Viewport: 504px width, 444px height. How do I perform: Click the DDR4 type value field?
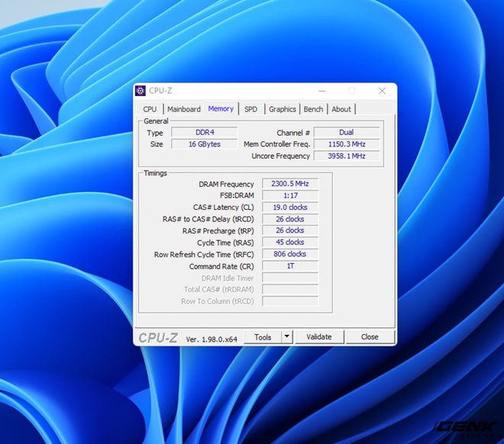[x=205, y=132]
